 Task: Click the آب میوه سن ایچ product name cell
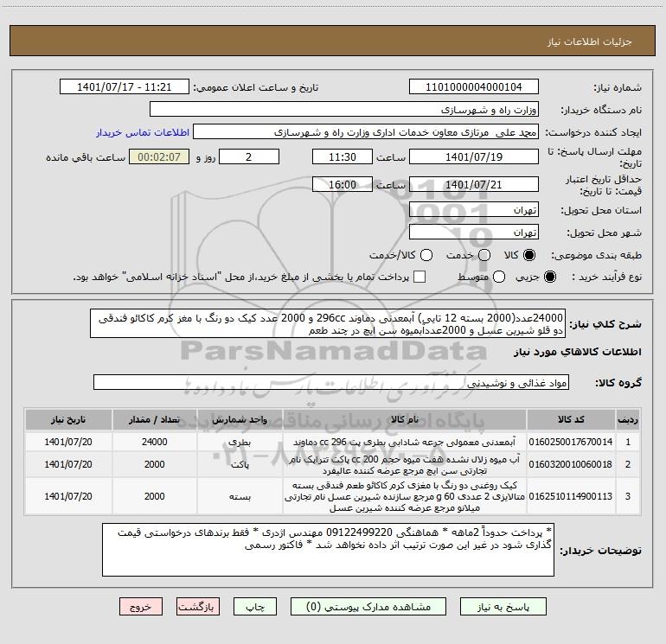405,464
